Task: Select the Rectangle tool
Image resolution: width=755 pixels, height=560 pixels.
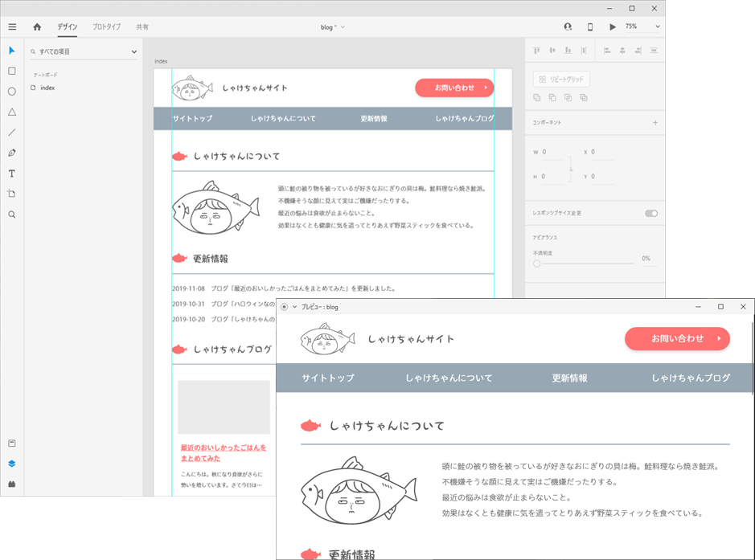Action: point(12,71)
